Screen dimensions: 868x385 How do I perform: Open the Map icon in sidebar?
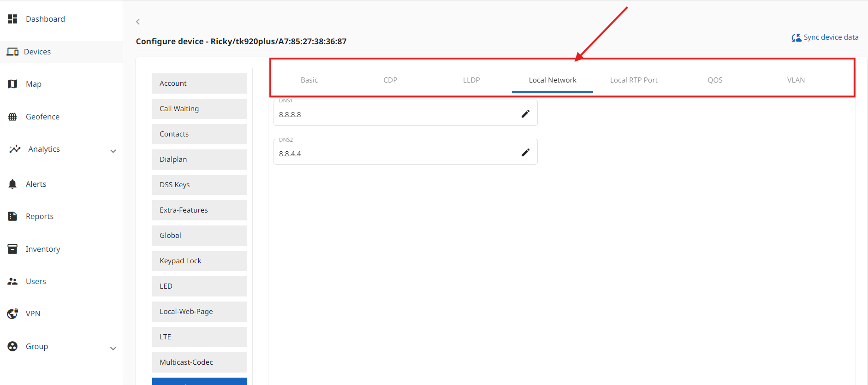pyautogui.click(x=12, y=84)
